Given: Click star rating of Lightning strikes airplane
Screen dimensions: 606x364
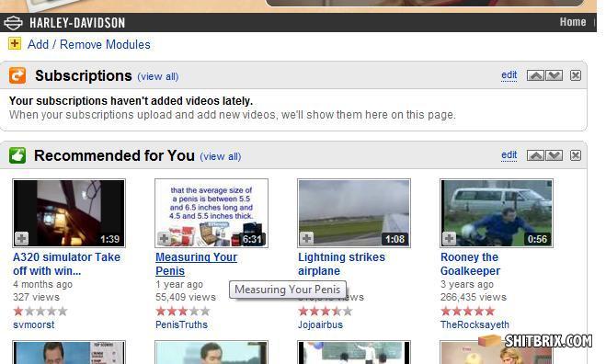Looking at the screenshot, I should click(x=325, y=311).
